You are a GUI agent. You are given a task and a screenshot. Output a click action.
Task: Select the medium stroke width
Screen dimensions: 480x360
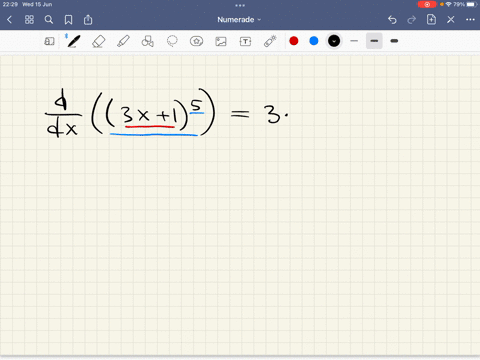374,41
